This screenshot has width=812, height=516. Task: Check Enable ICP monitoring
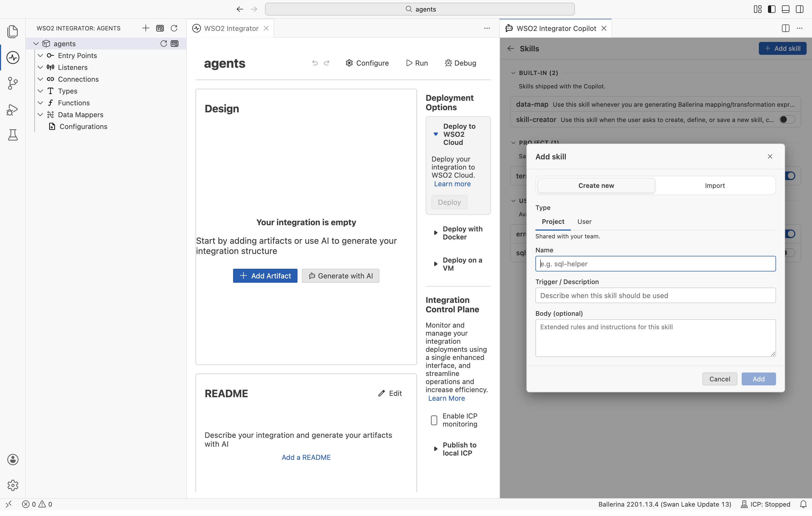(x=434, y=420)
